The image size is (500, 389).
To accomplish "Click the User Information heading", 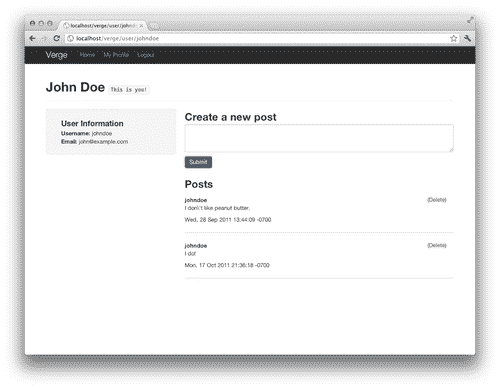I will 92,124.
